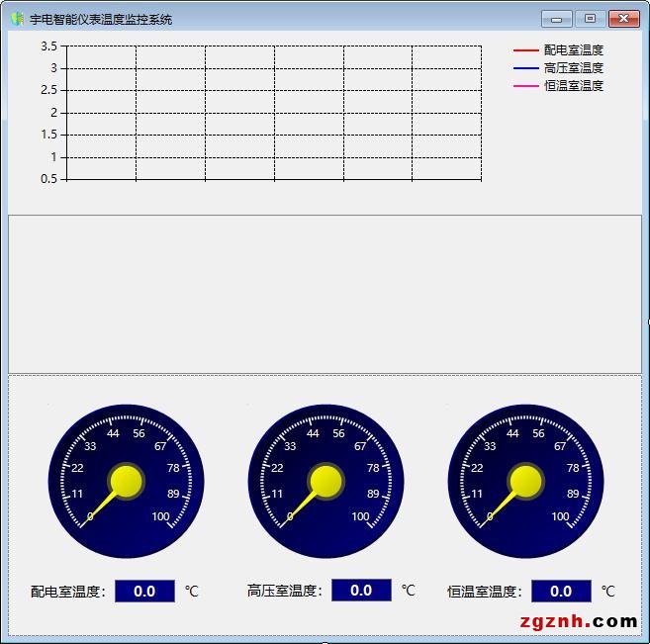
Task: Click the red 配电室温度 legend line
Action: pyautogui.click(x=525, y=49)
